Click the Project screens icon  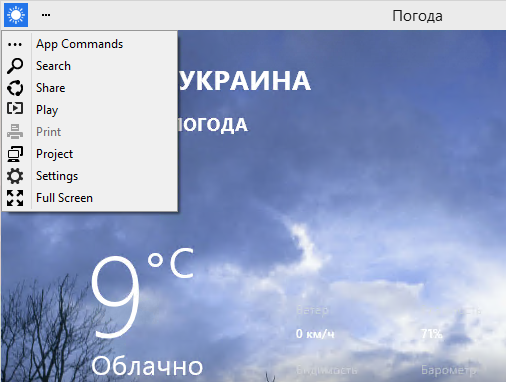pos(15,154)
